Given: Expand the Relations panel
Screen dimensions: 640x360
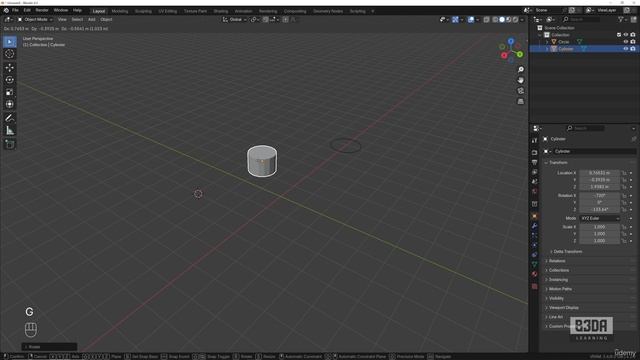Looking at the screenshot, I should point(557,261).
